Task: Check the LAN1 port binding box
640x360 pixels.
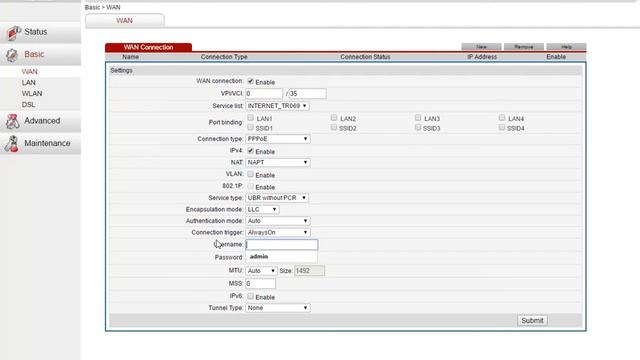Action: pyautogui.click(x=251, y=118)
